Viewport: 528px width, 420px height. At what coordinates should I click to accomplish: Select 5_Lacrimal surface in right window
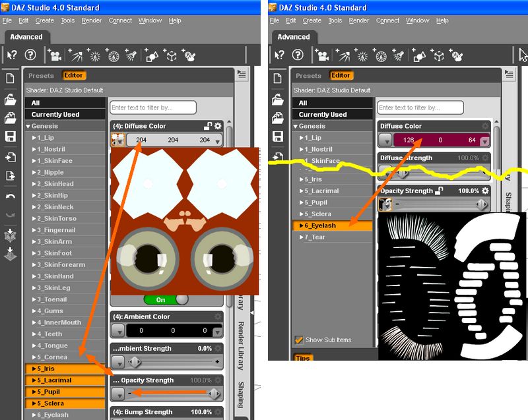point(333,191)
